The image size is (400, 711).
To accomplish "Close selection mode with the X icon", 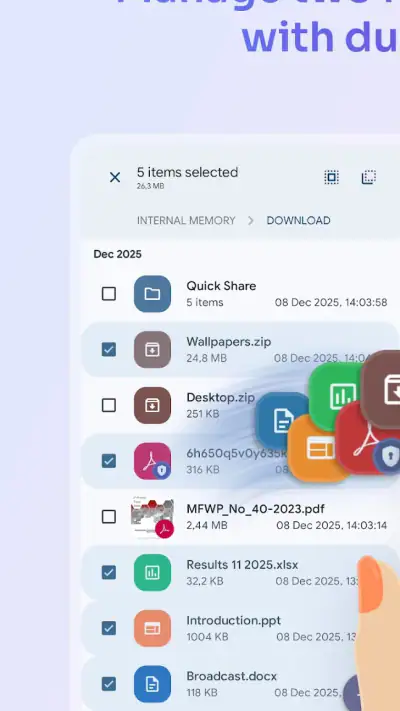I will click(x=115, y=177).
